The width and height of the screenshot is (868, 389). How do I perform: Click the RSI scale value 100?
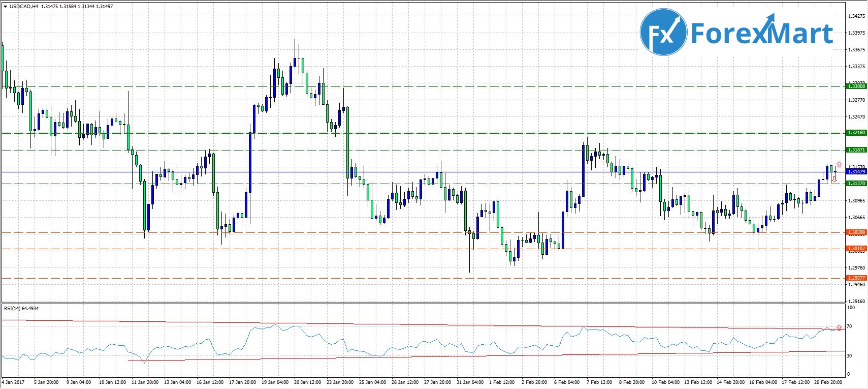852,308
